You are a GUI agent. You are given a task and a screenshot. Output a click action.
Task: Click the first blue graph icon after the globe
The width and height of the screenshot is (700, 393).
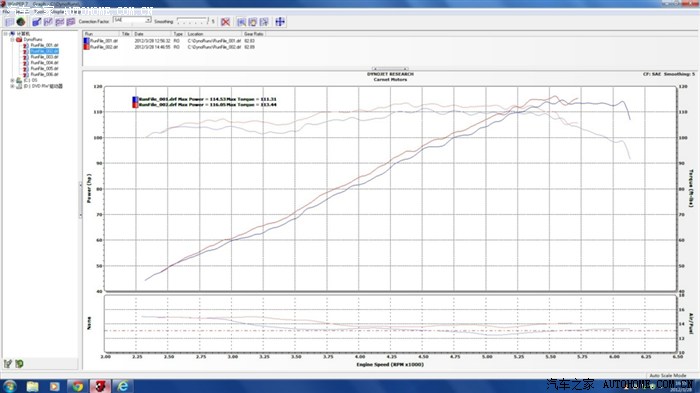coord(37,21)
